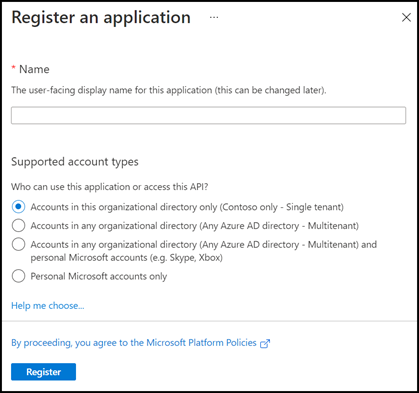Open the Microsoft Platform Policies link

coord(134,343)
